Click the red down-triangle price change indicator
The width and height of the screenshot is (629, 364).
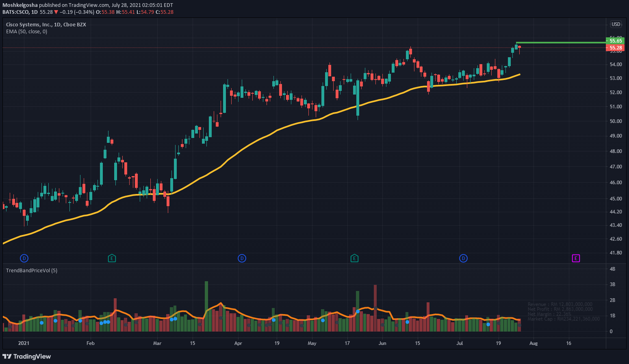point(56,12)
